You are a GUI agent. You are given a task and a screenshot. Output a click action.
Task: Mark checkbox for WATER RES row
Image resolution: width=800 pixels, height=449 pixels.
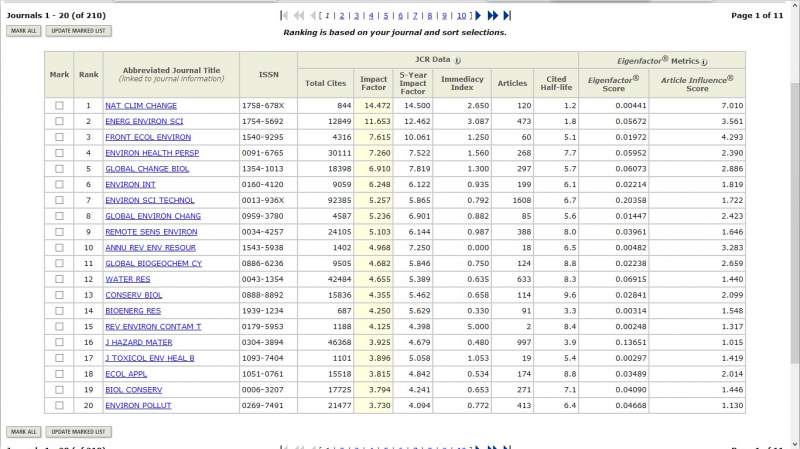[x=59, y=279]
